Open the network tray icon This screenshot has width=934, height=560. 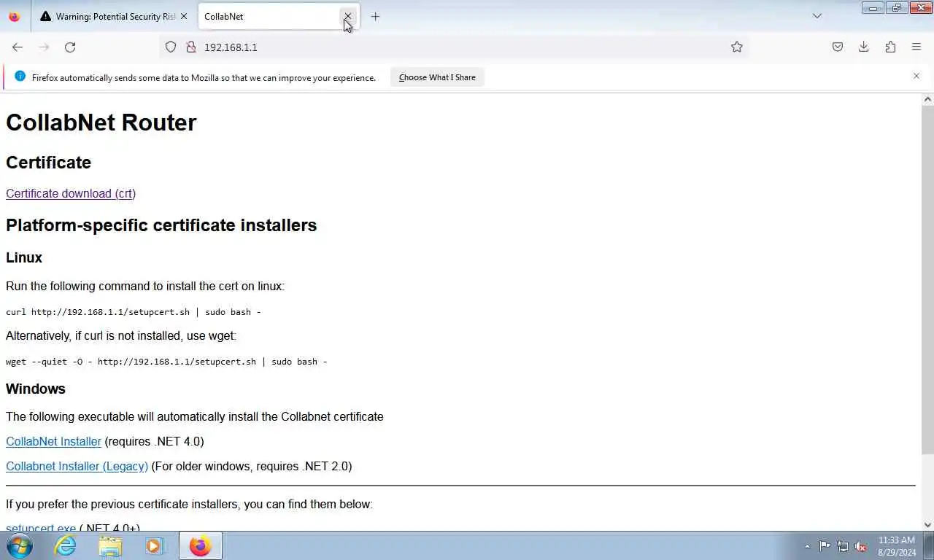843,546
